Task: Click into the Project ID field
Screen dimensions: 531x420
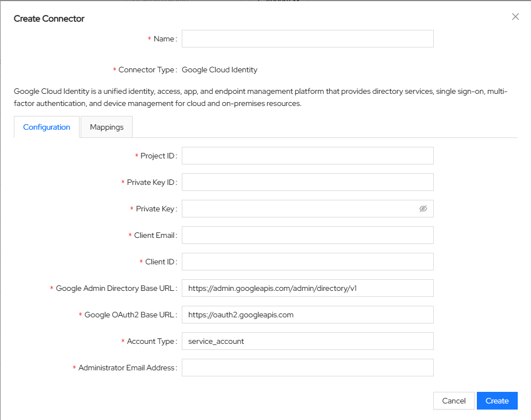Action: [307, 156]
